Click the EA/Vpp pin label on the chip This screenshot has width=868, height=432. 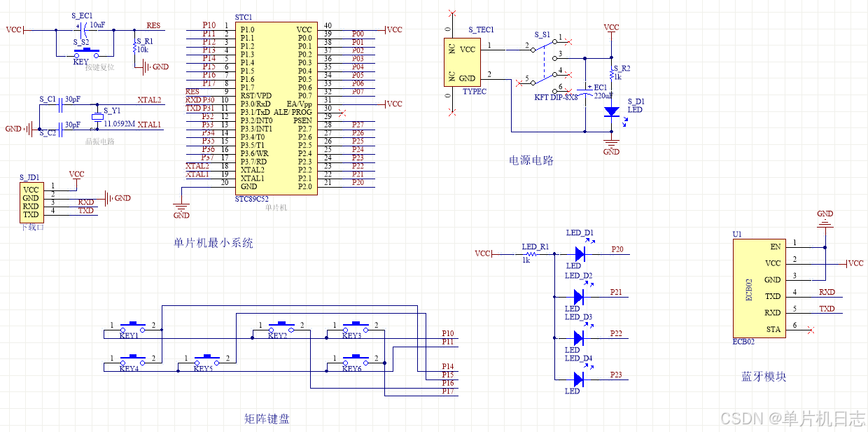pyautogui.click(x=300, y=104)
